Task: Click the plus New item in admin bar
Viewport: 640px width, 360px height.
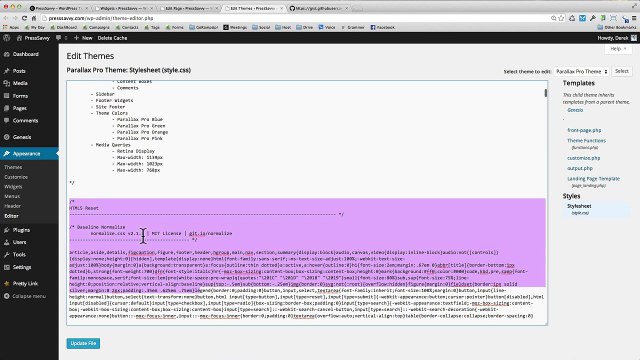Action: coord(83,38)
